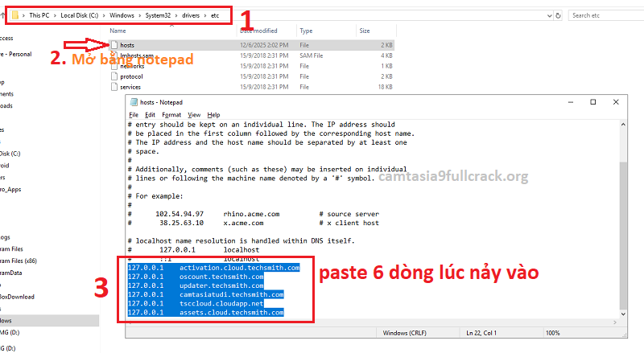Click the hosts file date modified cell
This screenshot has width=644, height=353.
[x=264, y=45]
